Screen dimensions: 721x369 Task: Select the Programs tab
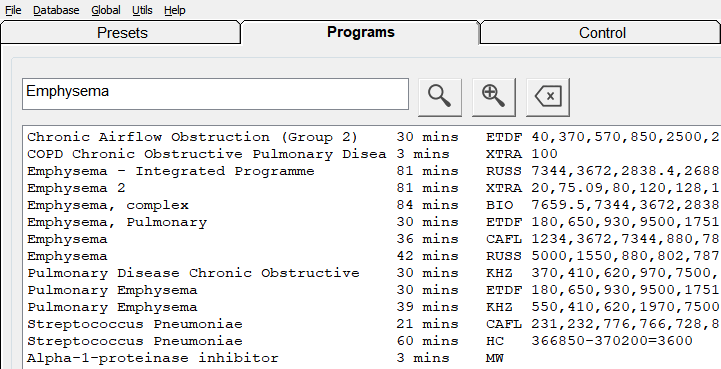point(360,32)
